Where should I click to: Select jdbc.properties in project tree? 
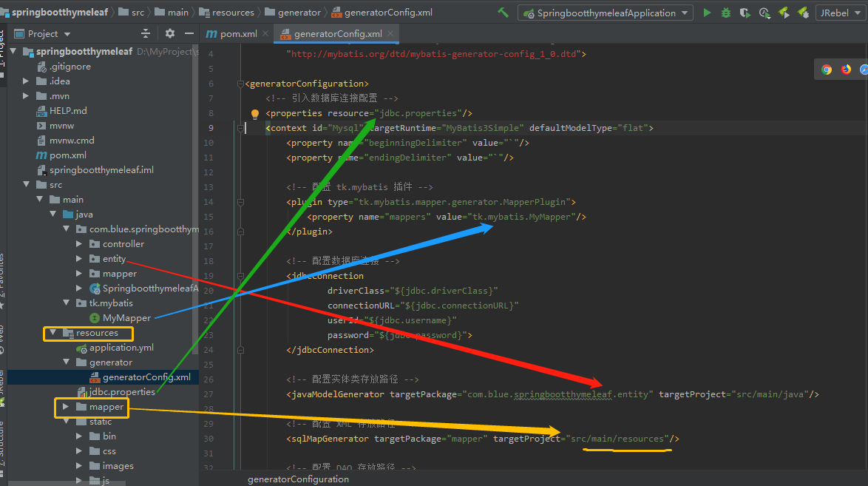tap(116, 392)
